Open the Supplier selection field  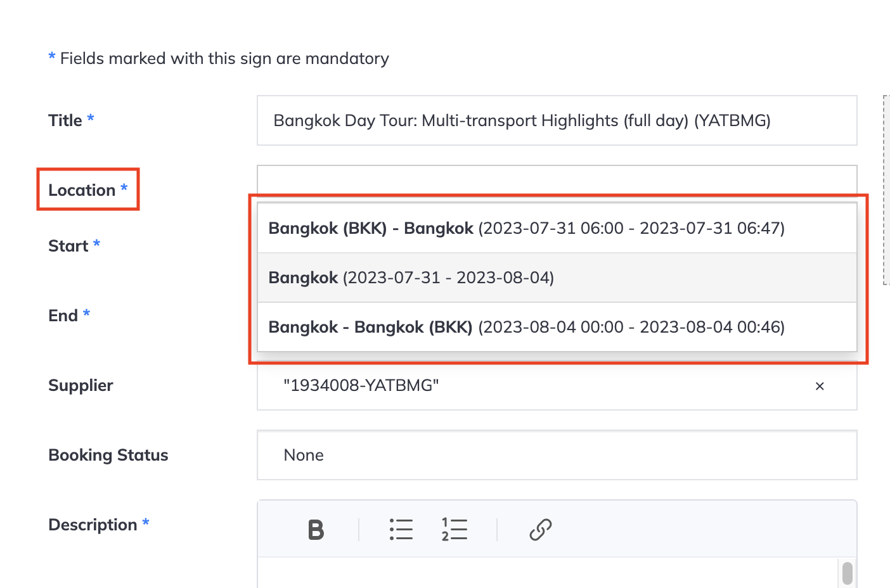click(x=557, y=386)
